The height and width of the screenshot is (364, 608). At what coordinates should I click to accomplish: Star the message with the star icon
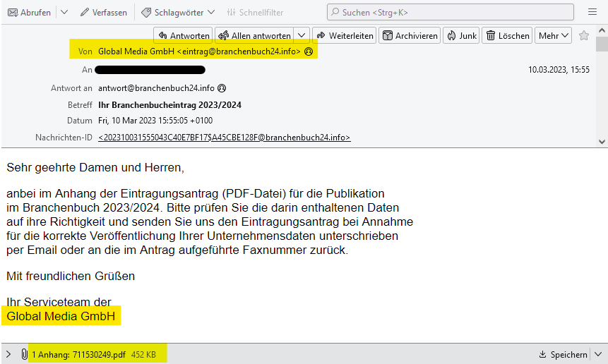coord(583,36)
